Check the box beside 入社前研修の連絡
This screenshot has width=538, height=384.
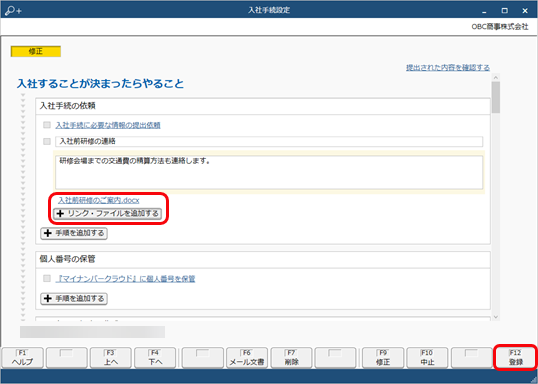coord(47,141)
